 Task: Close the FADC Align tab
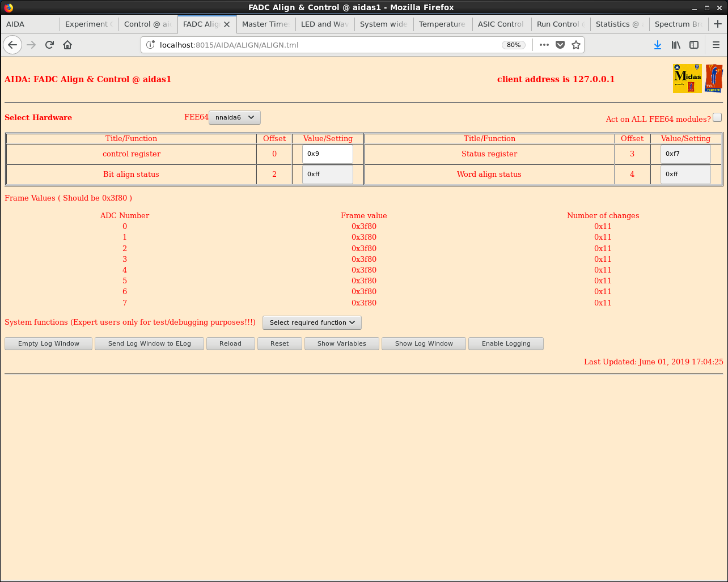click(227, 24)
